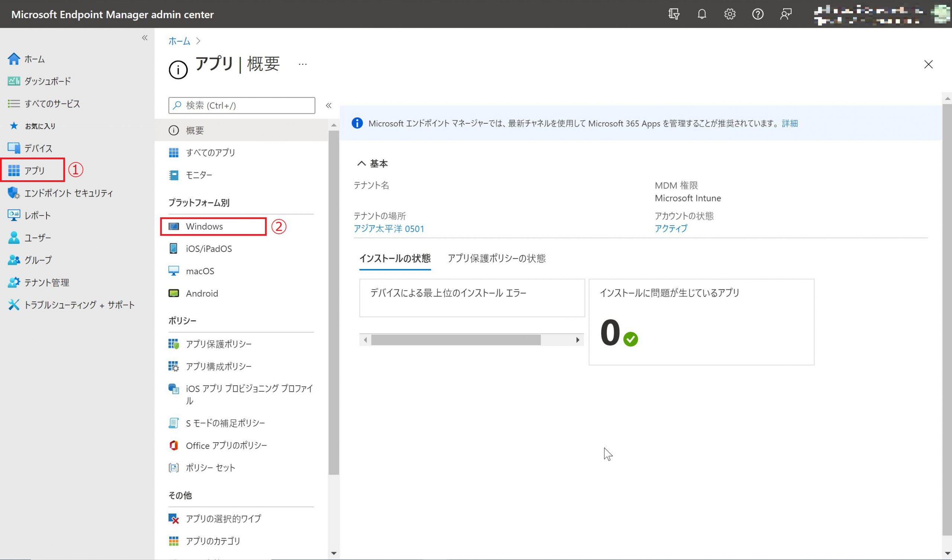The height and width of the screenshot is (560, 952).
Task: Open the ellipsis menu beside アプリ | 概要
Action: (x=303, y=64)
